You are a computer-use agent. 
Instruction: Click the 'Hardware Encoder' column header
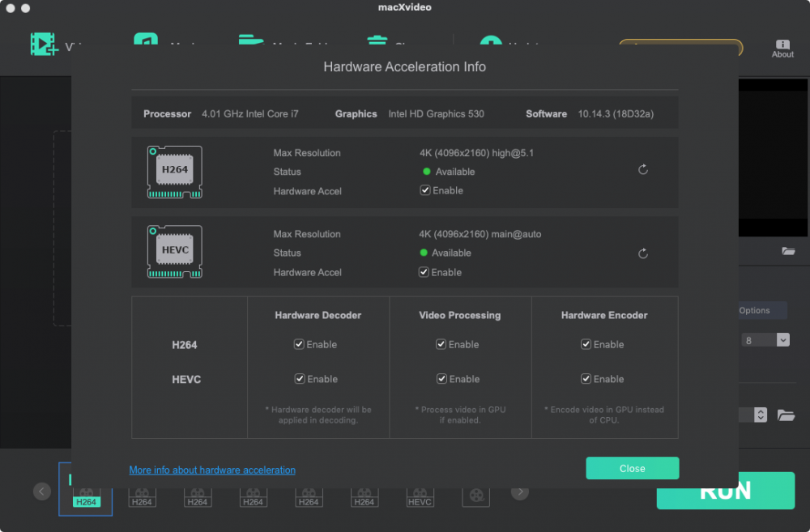pos(604,315)
